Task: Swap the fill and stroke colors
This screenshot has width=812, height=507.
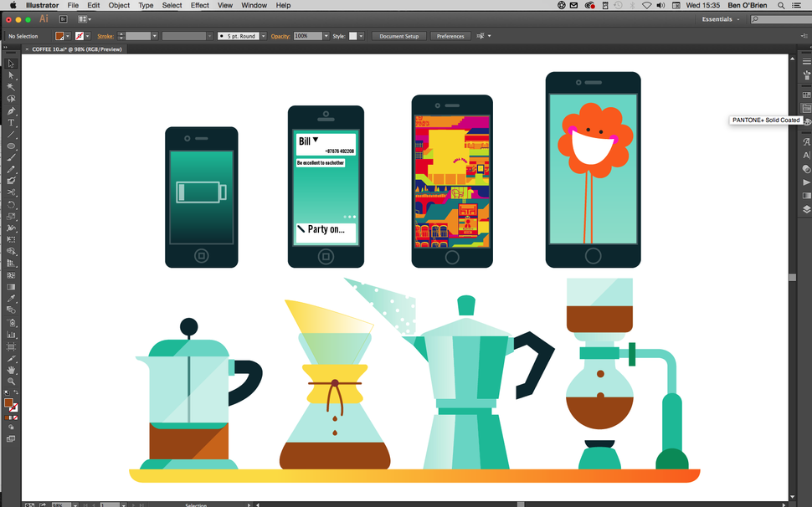Action: 17,393
